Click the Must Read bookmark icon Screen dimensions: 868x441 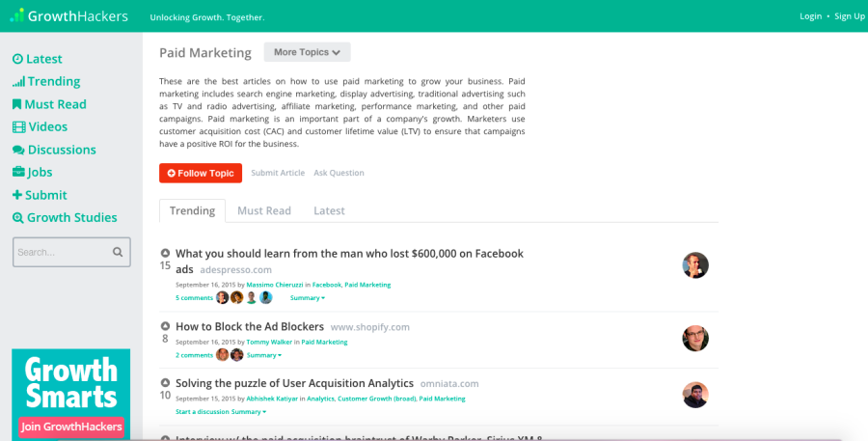(x=17, y=104)
